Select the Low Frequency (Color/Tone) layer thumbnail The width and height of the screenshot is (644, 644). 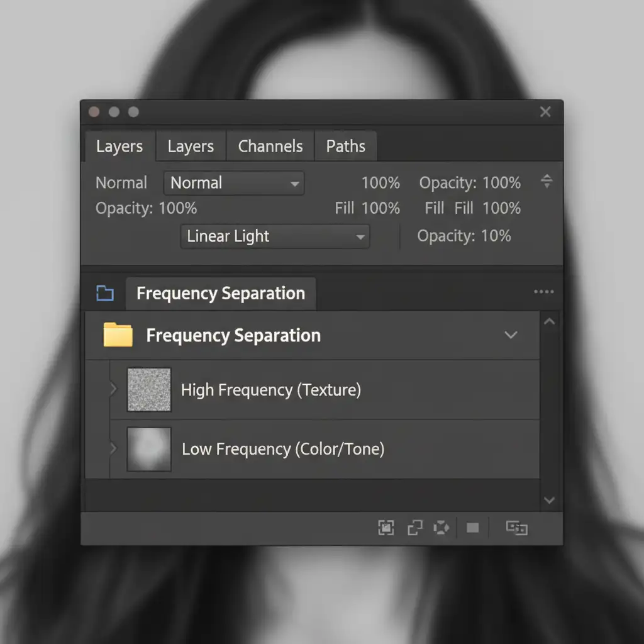(149, 449)
